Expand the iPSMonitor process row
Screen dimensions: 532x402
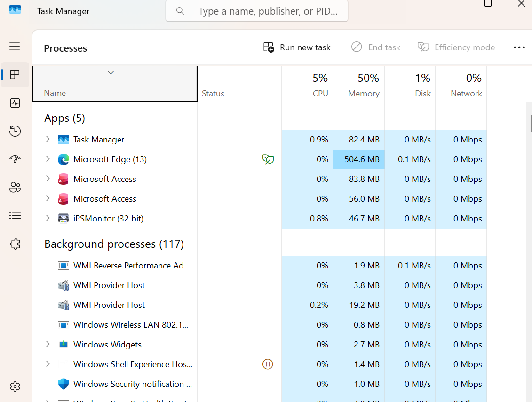48,218
